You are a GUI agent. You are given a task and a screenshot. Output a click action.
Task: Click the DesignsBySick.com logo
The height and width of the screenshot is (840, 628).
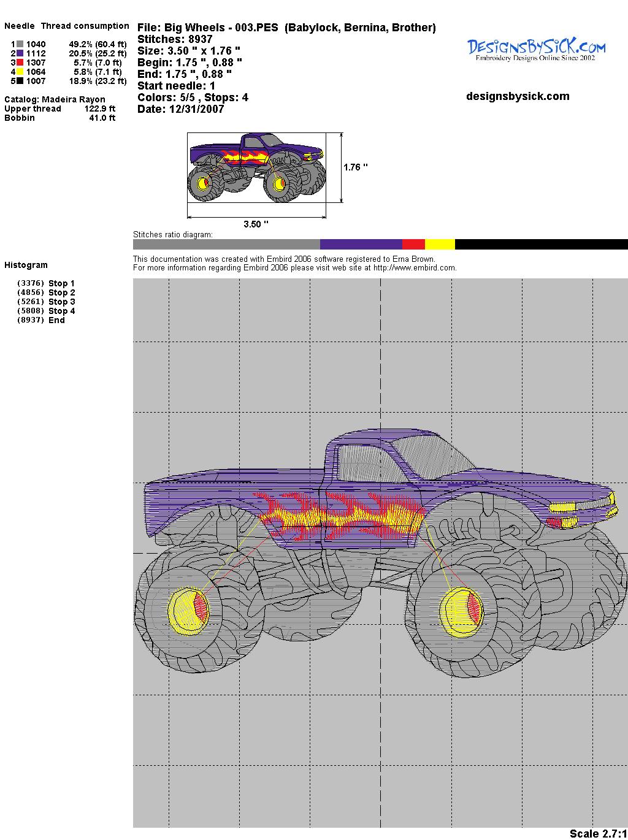[536, 50]
